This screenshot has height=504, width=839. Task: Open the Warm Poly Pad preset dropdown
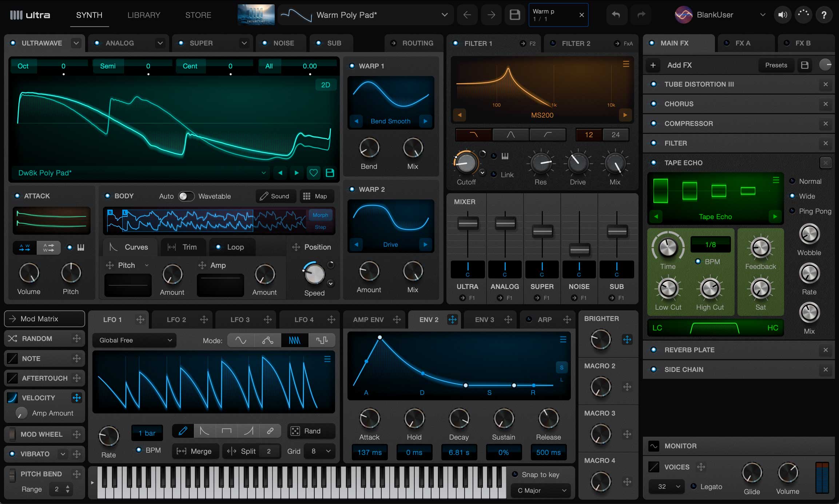click(x=444, y=15)
